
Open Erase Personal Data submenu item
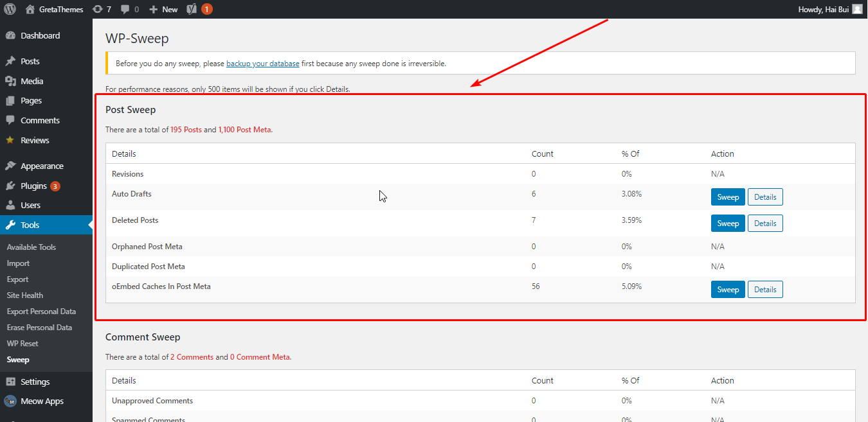click(x=39, y=328)
